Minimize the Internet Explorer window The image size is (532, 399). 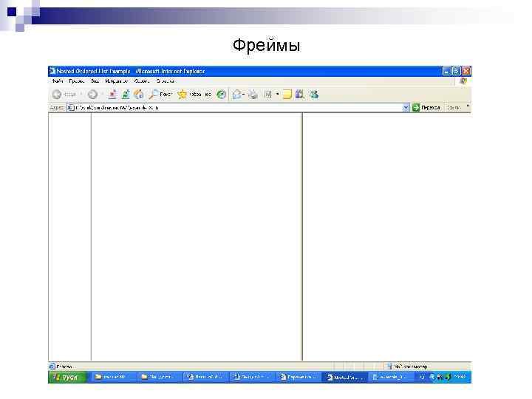click(447, 71)
